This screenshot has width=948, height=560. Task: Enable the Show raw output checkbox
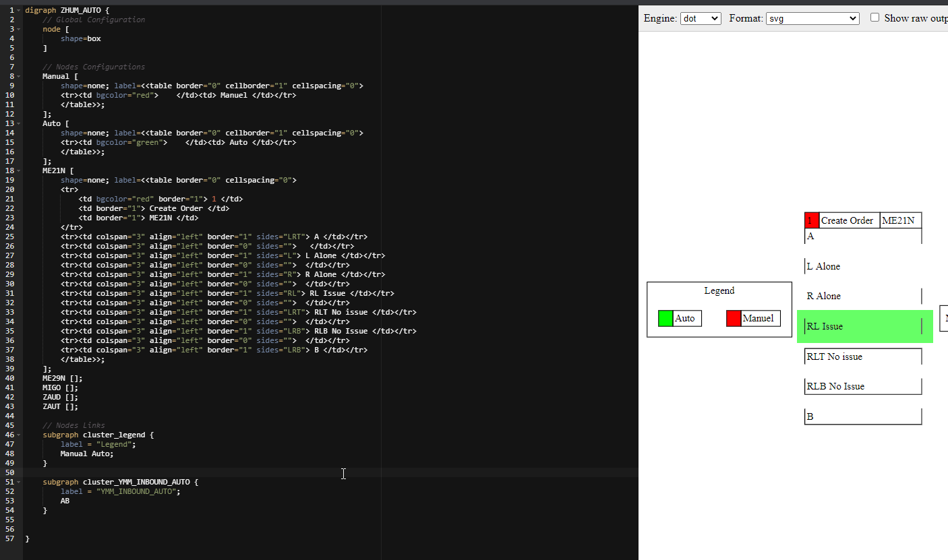point(875,18)
